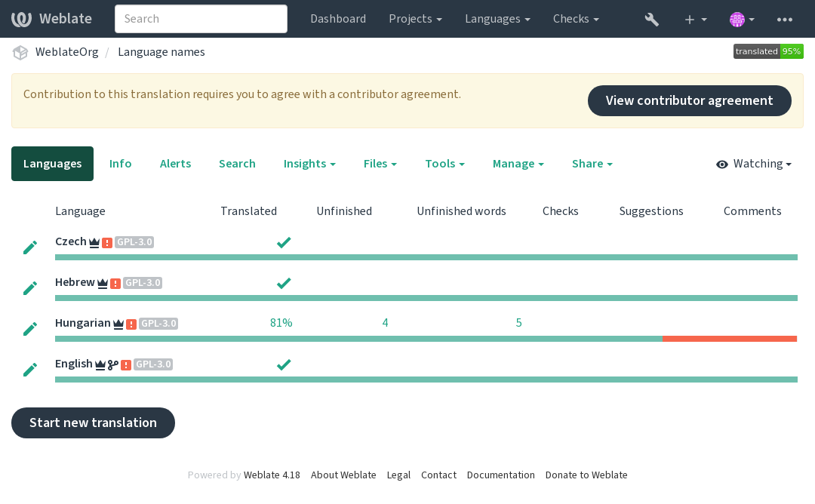Click the red alert icon beside Hungarian
The width and height of the screenshot is (815, 504).
click(131, 324)
